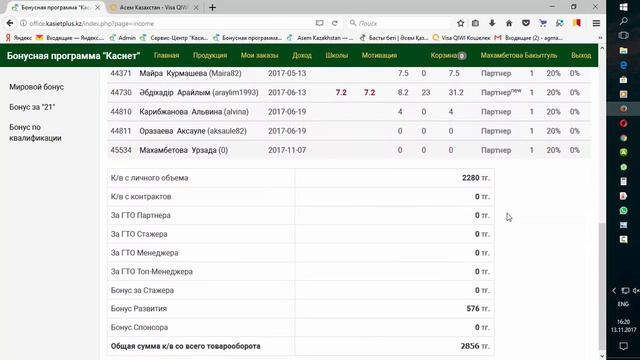The image size is (640, 360).
Task: Open the Firefox hamburger menu
Action: (x=596, y=23)
